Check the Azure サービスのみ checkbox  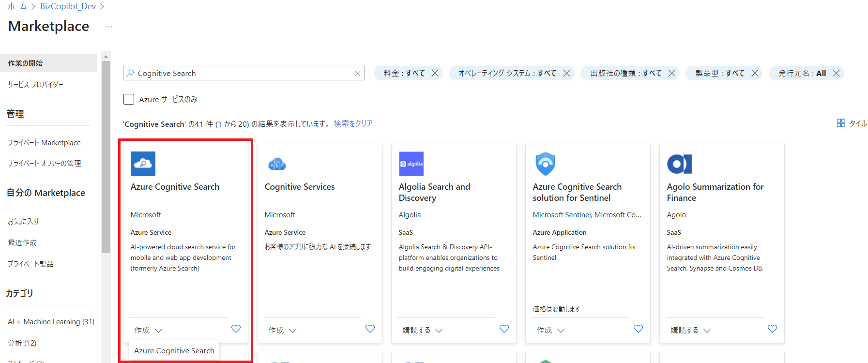tap(129, 99)
